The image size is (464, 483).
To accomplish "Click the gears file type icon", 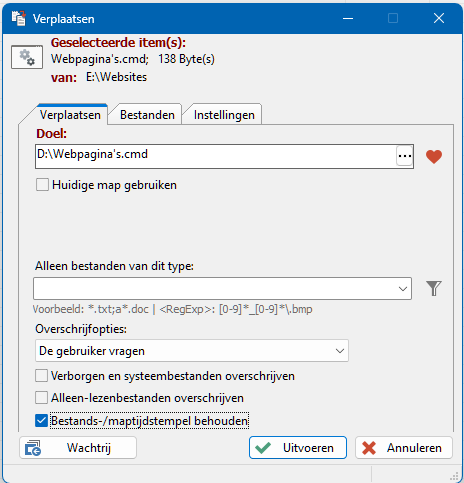I will tap(27, 57).
